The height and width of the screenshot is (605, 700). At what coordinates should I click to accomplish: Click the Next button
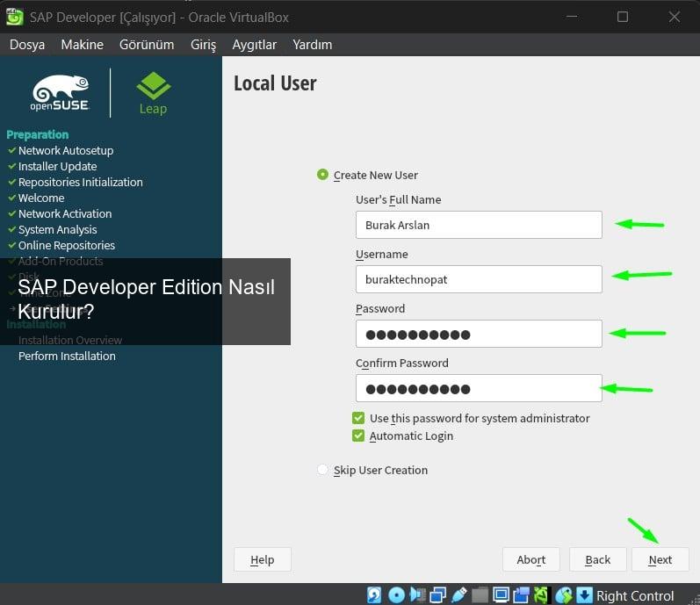click(x=660, y=559)
